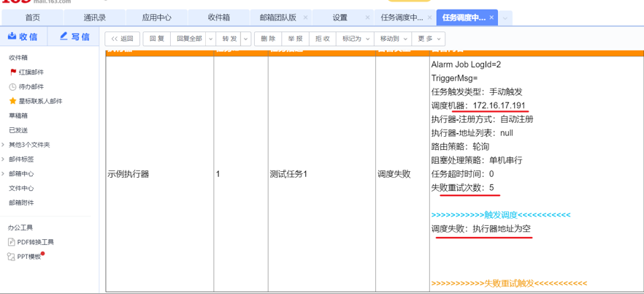This screenshot has height=294, width=644.
Task: Click the star icon for 星标联系人邮件
Action: 12,102
